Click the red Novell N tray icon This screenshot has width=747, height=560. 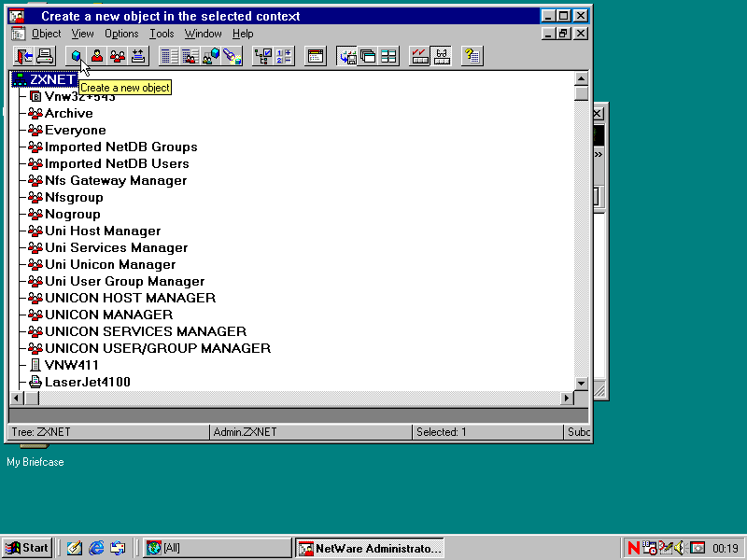point(634,549)
